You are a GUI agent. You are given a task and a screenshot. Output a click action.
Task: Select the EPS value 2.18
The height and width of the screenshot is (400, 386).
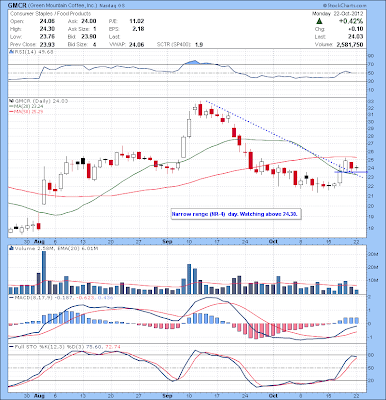[138, 29]
